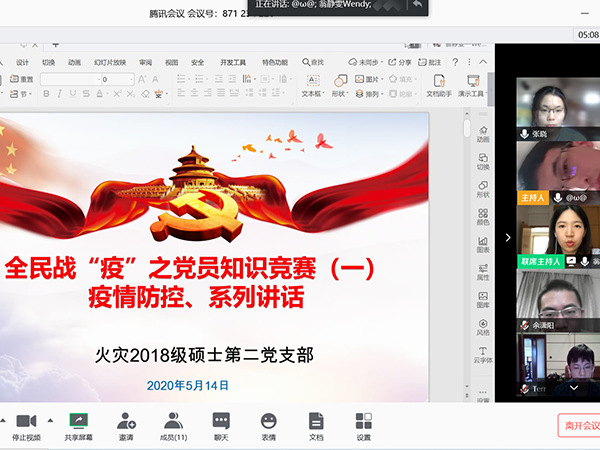Click the 演示工具 ribbon icon
Screen dimensions: 600x450
click(472, 85)
